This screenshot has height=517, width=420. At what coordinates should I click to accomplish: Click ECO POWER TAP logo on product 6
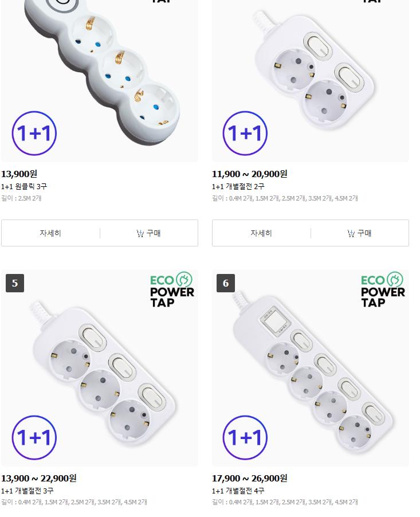click(383, 289)
